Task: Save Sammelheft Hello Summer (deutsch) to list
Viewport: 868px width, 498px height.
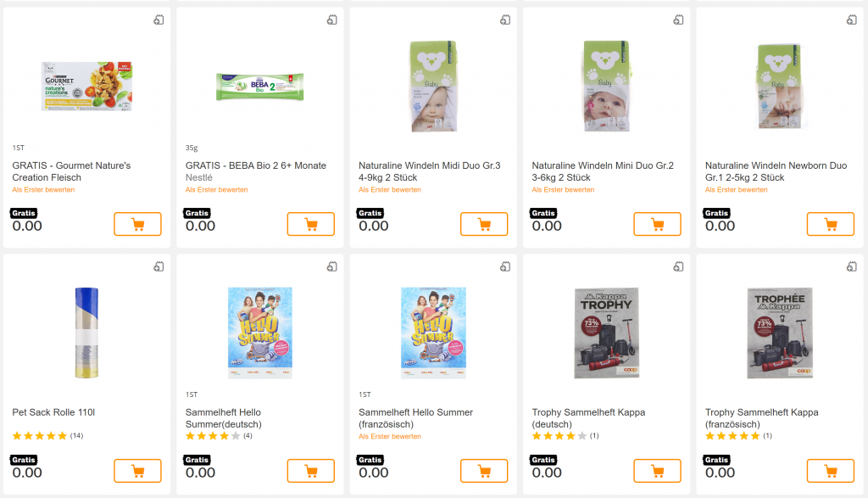Action: click(331, 267)
